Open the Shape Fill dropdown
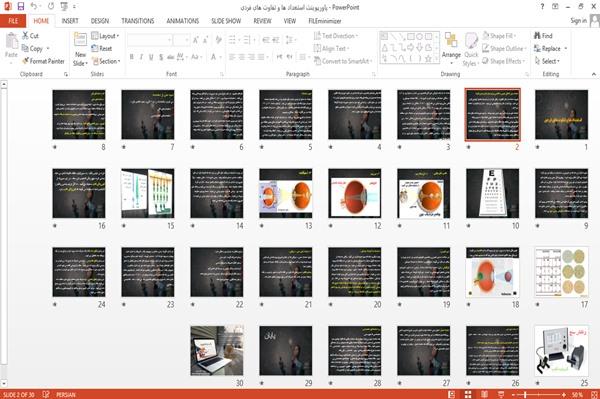Image resolution: width=600 pixels, height=399 pixels. (499, 36)
